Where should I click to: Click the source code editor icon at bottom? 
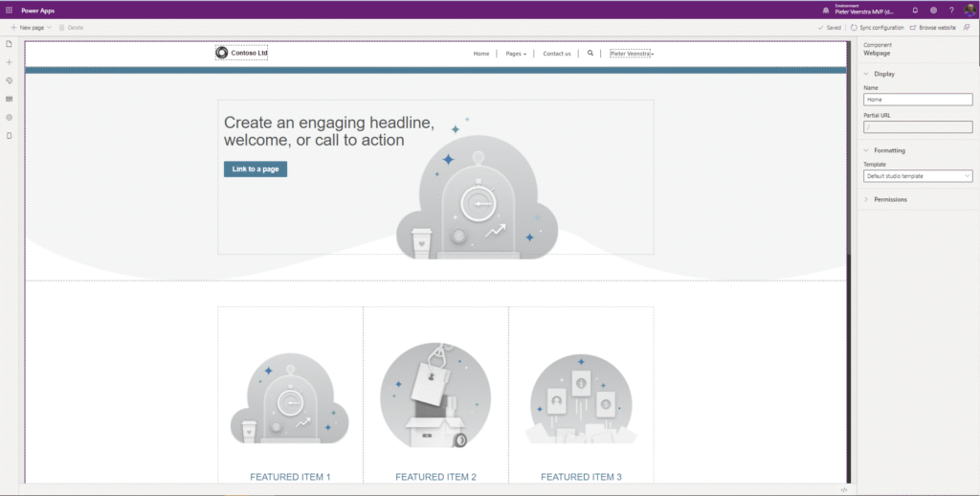point(844,489)
